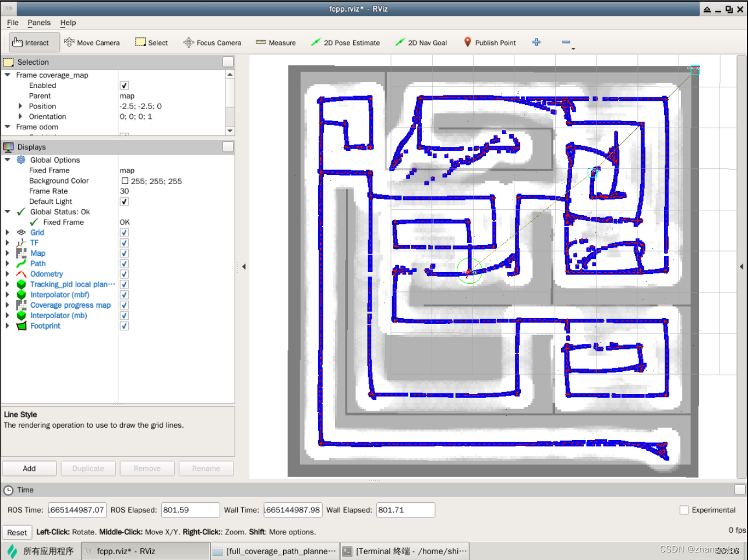Viewport: 748px width, 560px height.
Task: Select the Interact tool
Action: (34, 43)
